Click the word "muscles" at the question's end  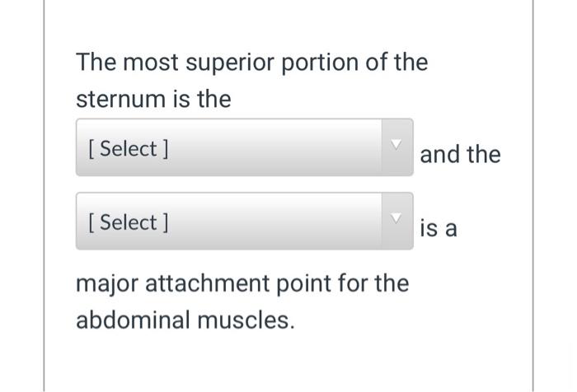coord(244,320)
